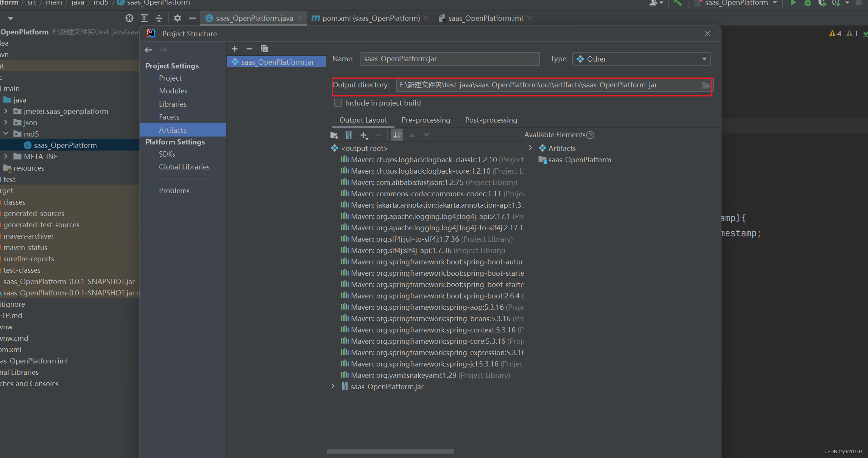This screenshot has height=458, width=868.
Task: Run with coverage using the shield icon
Action: click(822, 3)
